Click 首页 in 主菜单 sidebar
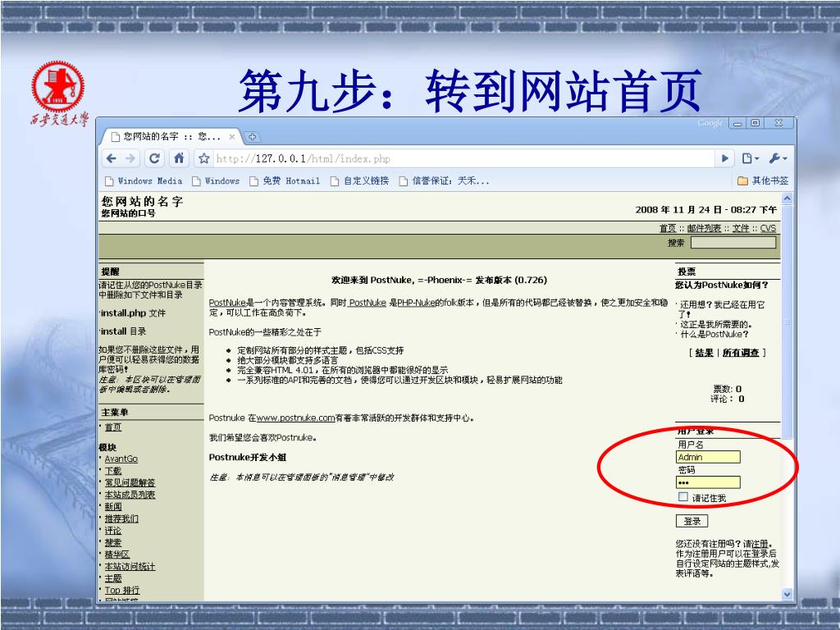This screenshot has height=630, width=840. pyautogui.click(x=113, y=427)
